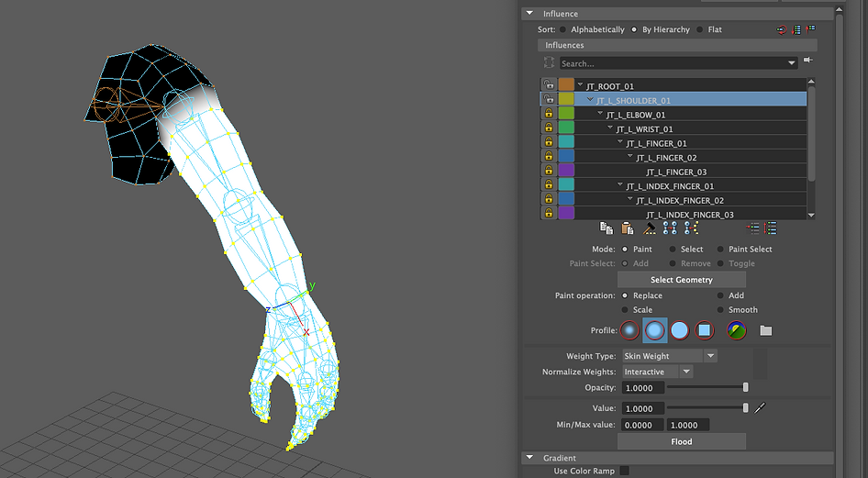Collapse JT_L_WRIST_01 tree node
Viewport: 868px width, 478px height.
point(610,128)
